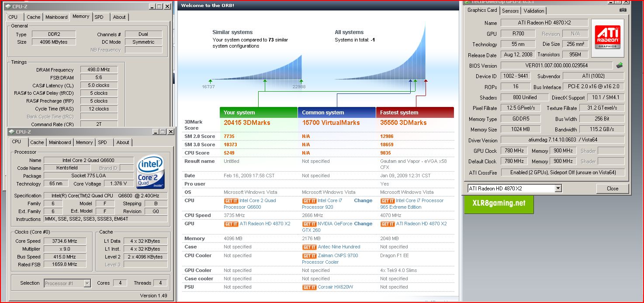Click the ATI CrossFire Enabled status field
Image resolution: width=644 pixels, height=303 pixels.
(563, 172)
